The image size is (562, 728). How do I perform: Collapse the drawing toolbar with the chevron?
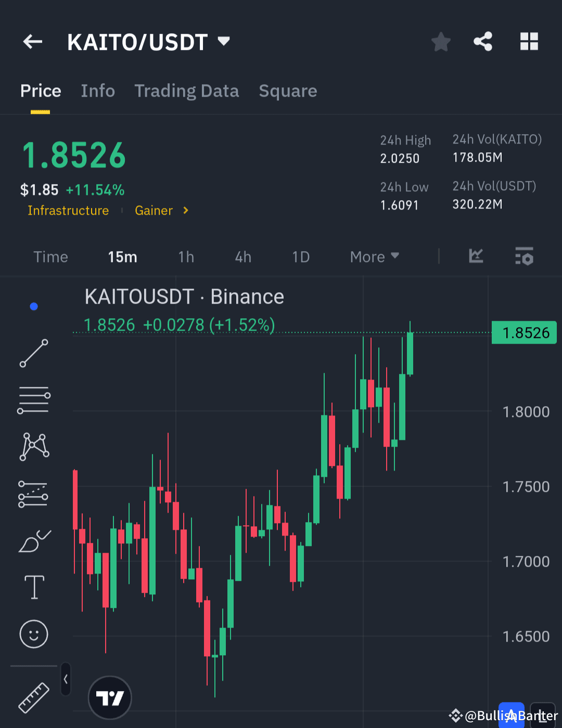coord(66,679)
